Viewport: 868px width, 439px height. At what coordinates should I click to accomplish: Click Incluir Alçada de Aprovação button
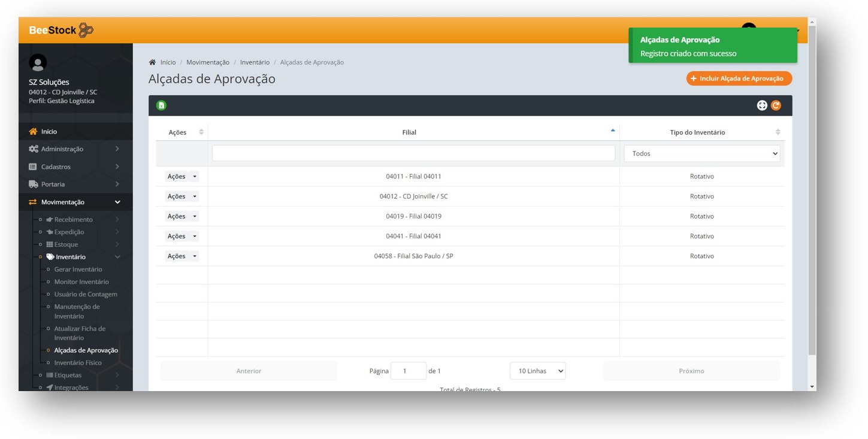pos(739,78)
